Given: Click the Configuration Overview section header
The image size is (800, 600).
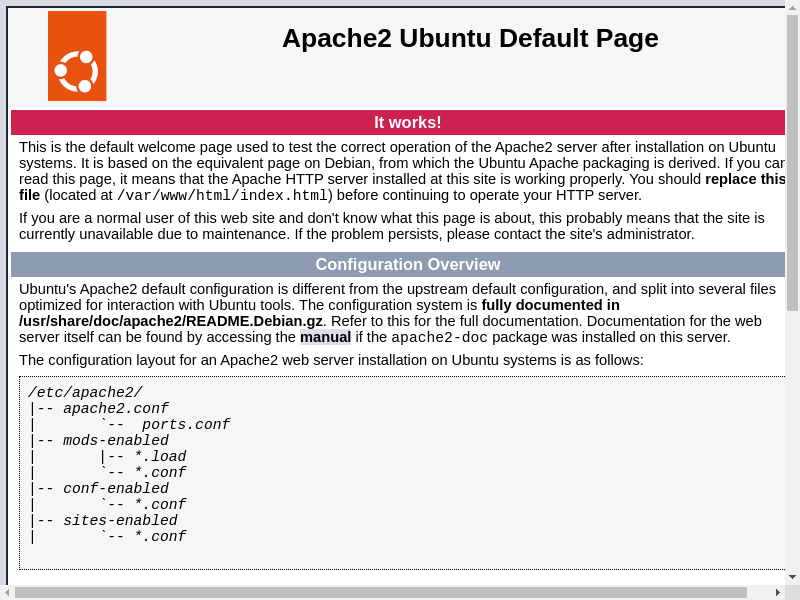Looking at the screenshot, I should coord(407,264).
